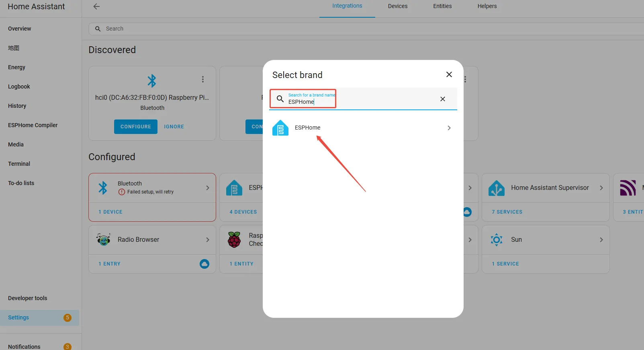Expand the Bluetooth configured integration chevron
The image size is (644, 350).
coord(208,188)
